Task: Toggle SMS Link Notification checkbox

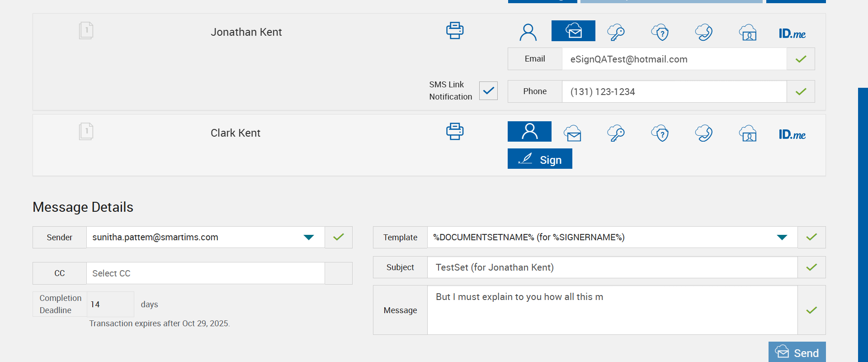Action: pos(488,91)
